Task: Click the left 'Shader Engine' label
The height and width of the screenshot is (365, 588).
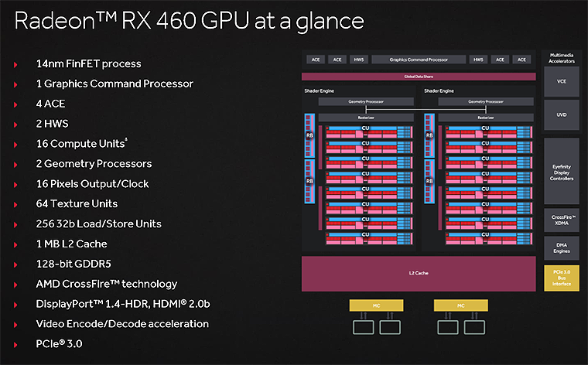Action: coord(319,90)
